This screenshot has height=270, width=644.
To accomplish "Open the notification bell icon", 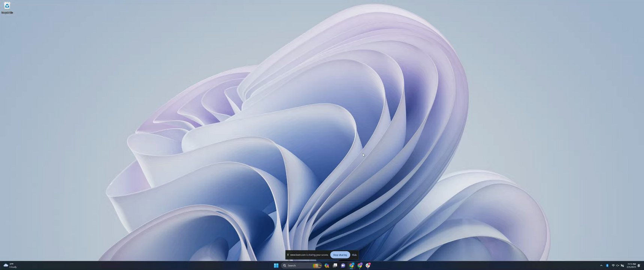I will click(x=639, y=265).
